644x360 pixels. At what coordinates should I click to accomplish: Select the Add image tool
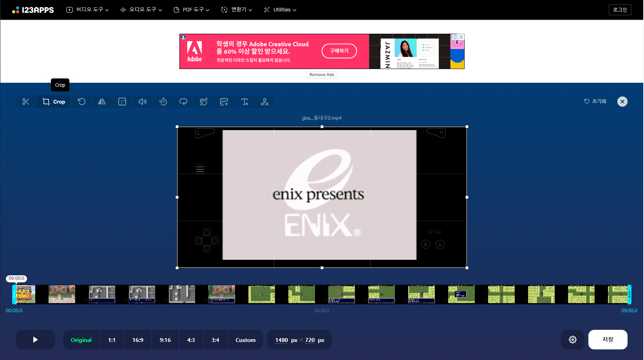(x=224, y=102)
